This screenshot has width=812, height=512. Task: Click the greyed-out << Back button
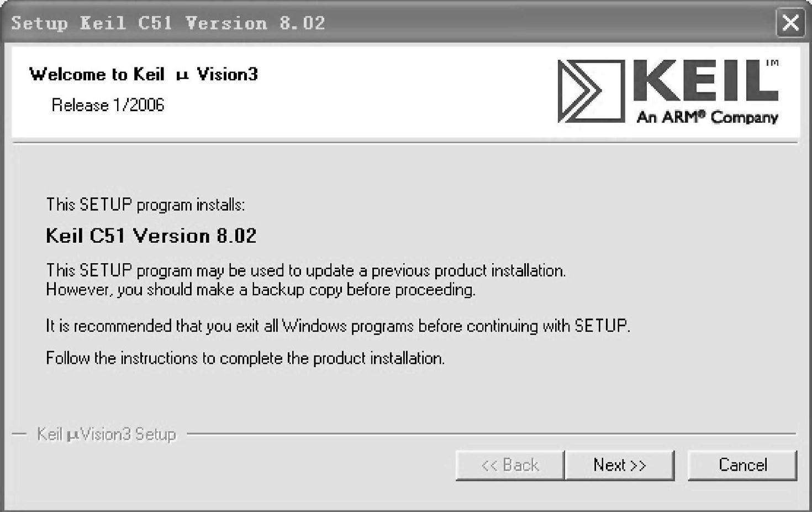tap(509, 465)
